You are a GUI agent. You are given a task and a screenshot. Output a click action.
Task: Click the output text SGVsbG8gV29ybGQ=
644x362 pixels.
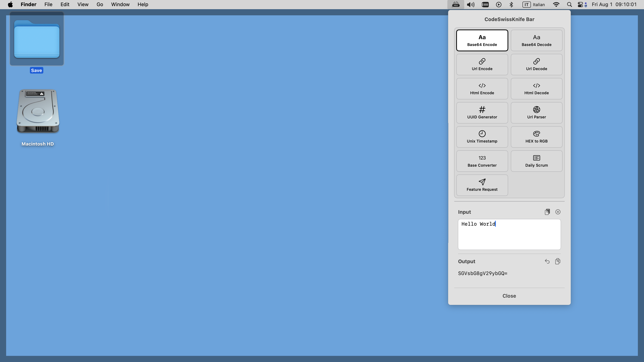click(x=482, y=273)
